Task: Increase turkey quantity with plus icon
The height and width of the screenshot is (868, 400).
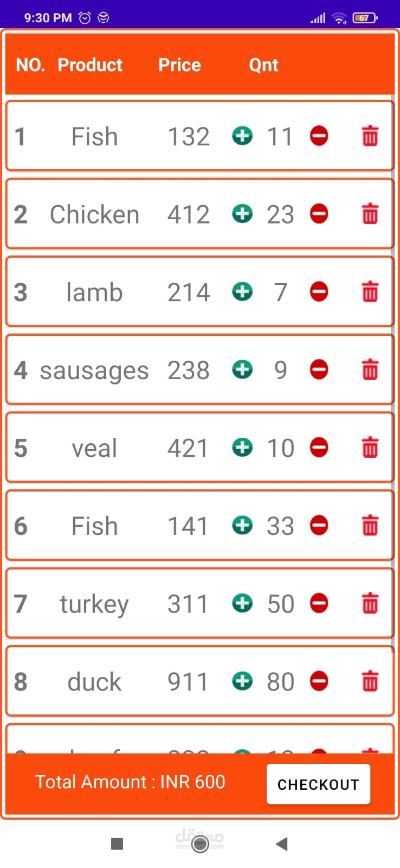Action: click(x=242, y=603)
